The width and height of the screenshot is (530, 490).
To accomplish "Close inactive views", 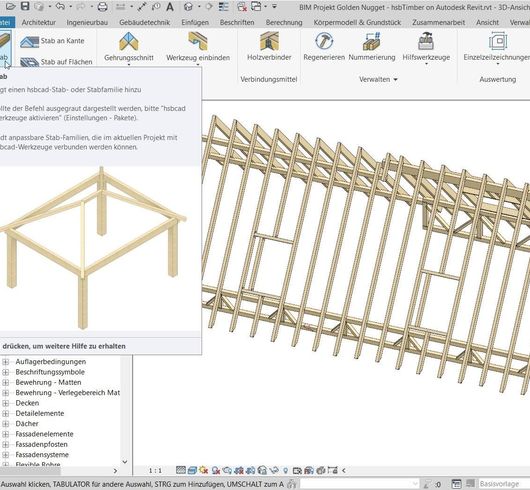I will (242, 6).
